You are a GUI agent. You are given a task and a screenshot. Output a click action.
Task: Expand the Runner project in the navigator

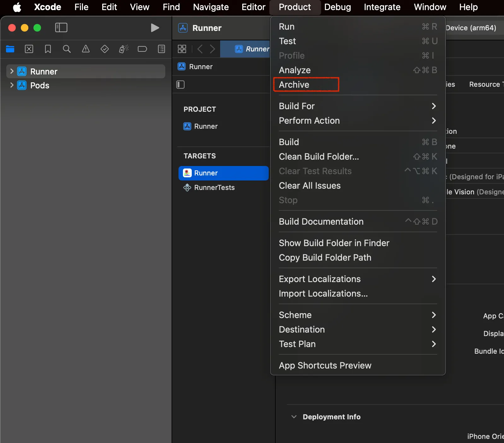point(12,71)
